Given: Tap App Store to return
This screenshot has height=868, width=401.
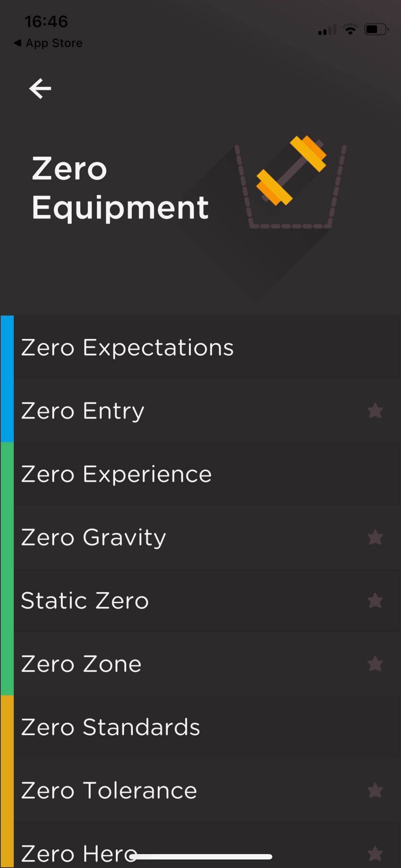Looking at the screenshot, I should [x=48, y=43].
